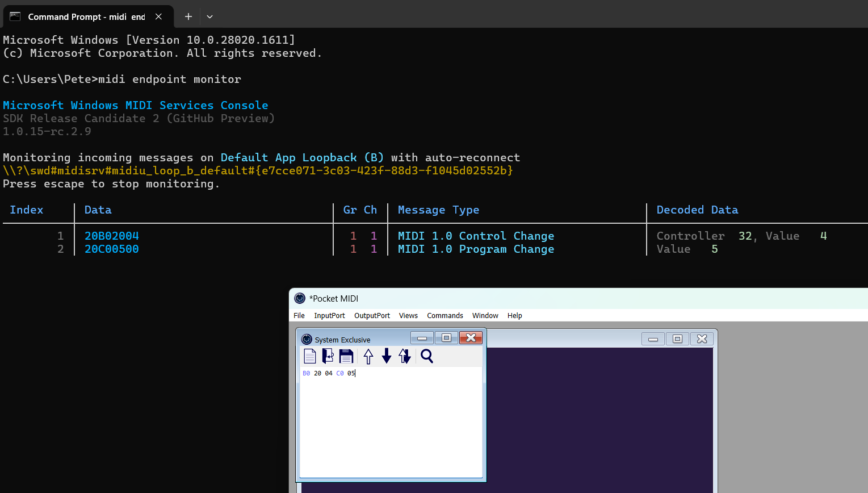Click 'MIDI 1.0 Control Change' message type
Screen dimensions: 868x493
[476, 236]
